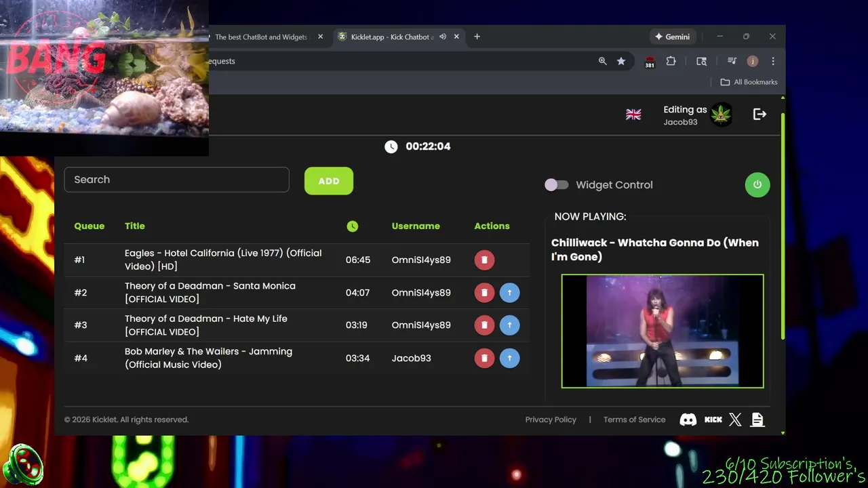868x488 pixels.
Task: Click the logout icon
Action: (759, 115)
